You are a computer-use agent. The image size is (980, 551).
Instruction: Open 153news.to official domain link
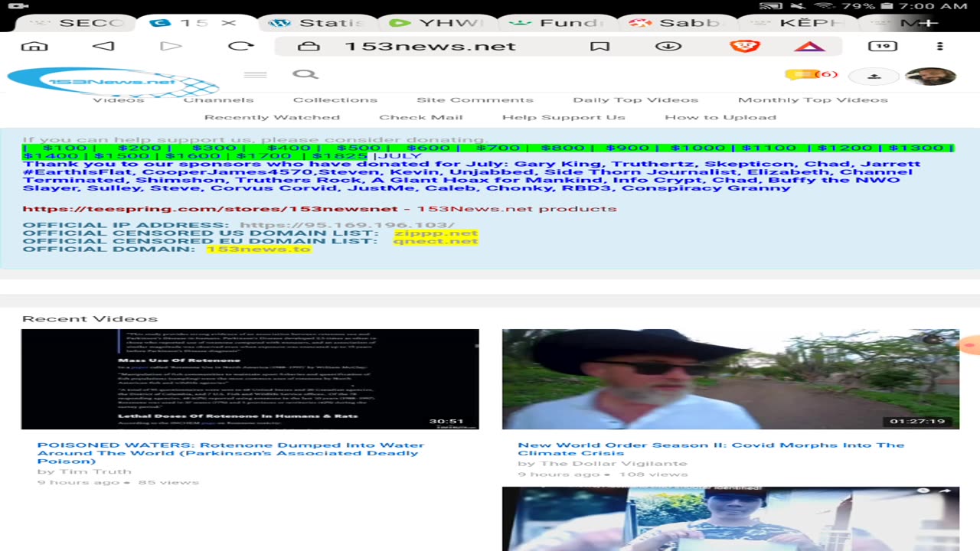[x=258, y=249]
